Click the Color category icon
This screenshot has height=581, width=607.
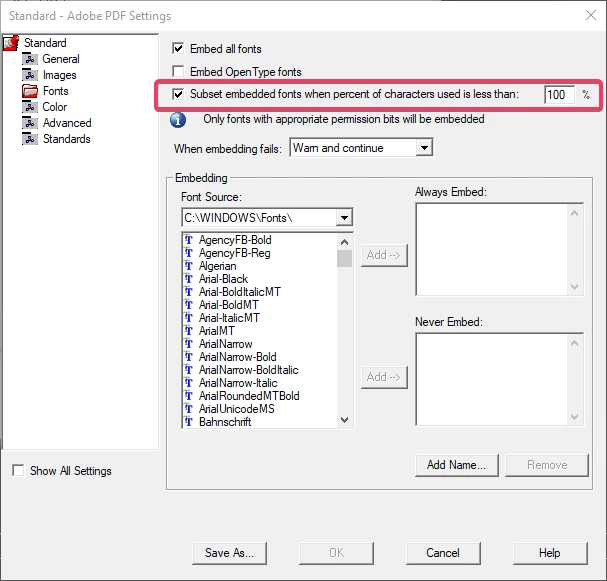coord(30,107)
